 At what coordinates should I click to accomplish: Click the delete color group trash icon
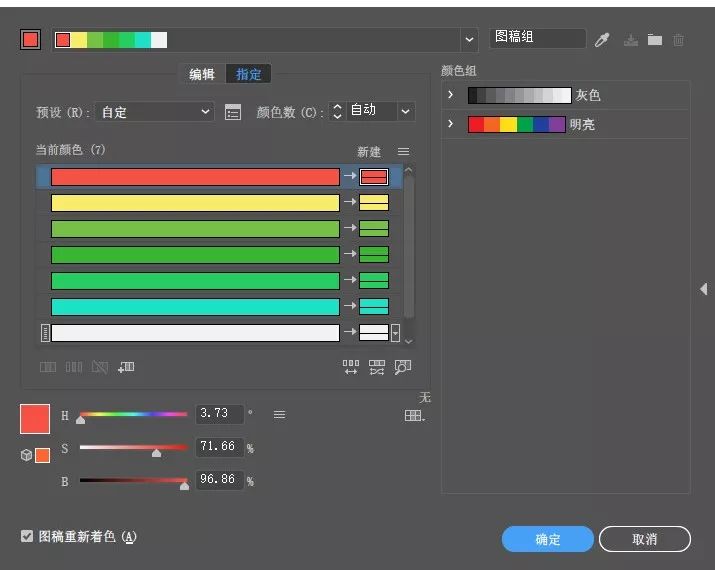(x=679, y=40)
